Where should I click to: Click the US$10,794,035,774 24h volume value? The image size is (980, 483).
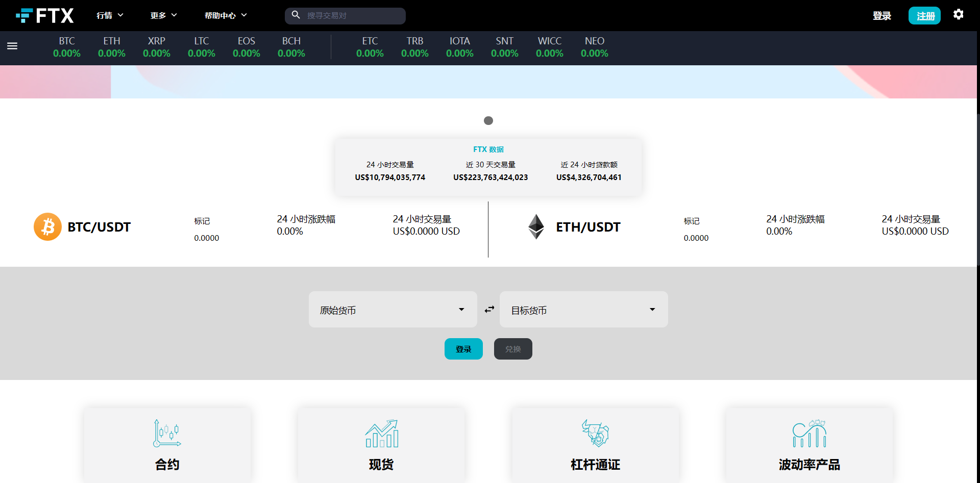390,177
